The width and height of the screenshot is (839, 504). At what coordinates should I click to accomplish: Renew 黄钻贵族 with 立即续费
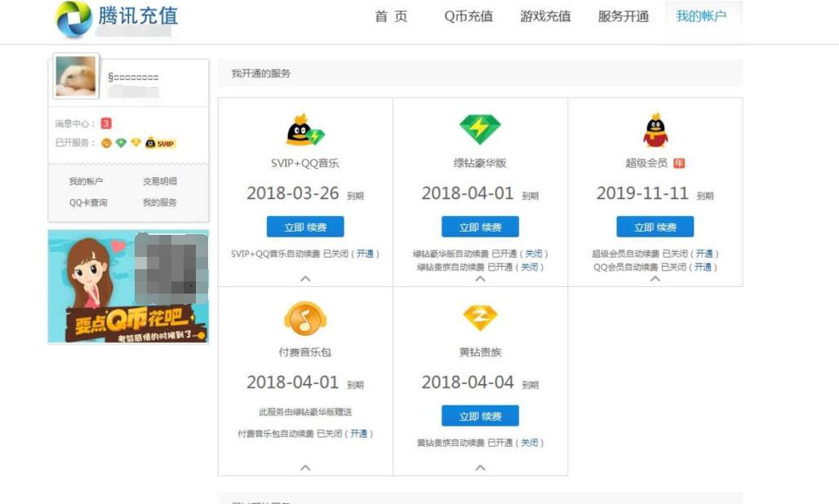pyautogui.click(x=480, y=416)
